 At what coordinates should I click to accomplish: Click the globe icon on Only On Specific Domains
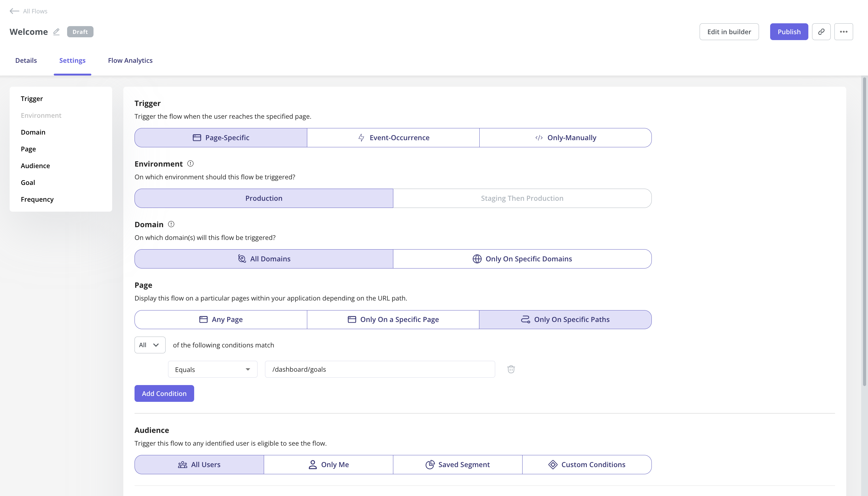(477, 259)
